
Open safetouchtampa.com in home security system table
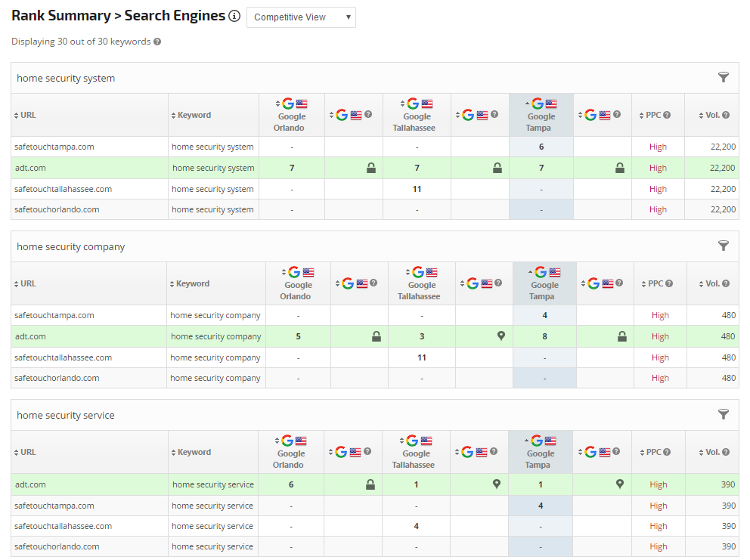(54, 147)
